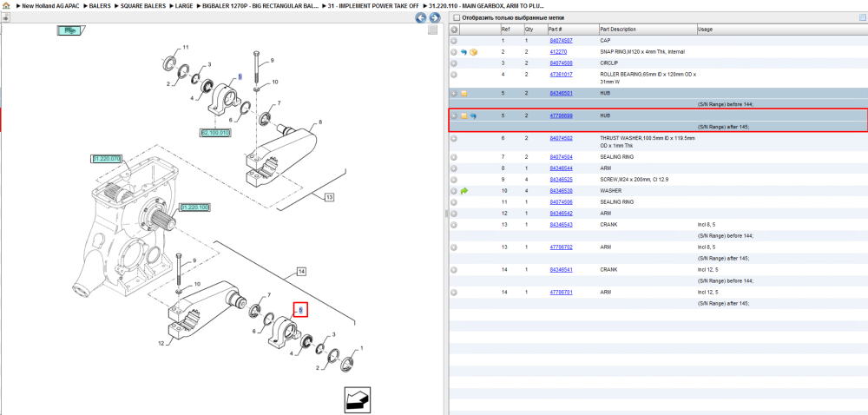Open part number link 47706702
This screenshot has height=415, width=868.
tap(561, 247)
